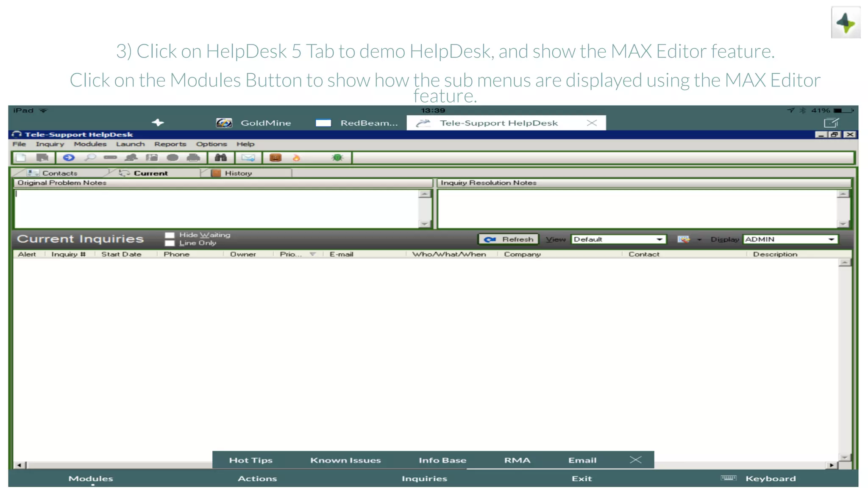The width and height of the screenshot is (868, 488).
Task: Click the grayed notebook toolbar icon
Action: [152, 158]
